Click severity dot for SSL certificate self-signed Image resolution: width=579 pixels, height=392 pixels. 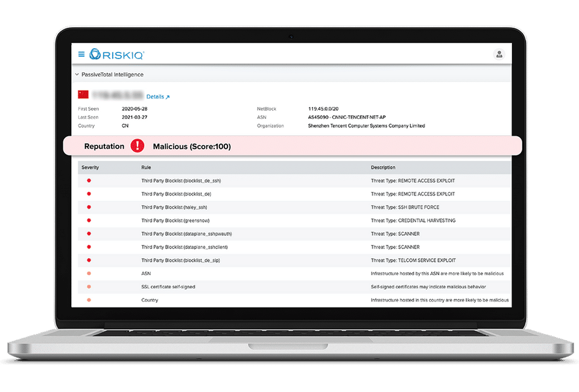[x=89, y=287]
